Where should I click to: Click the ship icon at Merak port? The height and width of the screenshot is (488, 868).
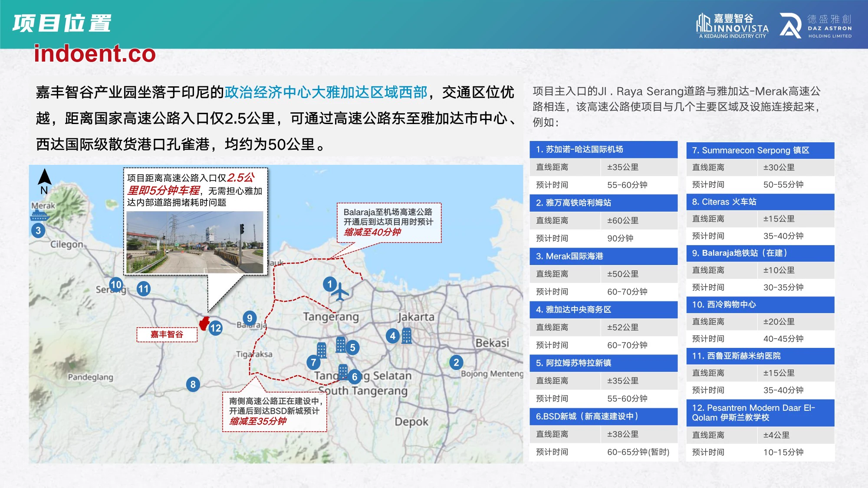[39, 216]
